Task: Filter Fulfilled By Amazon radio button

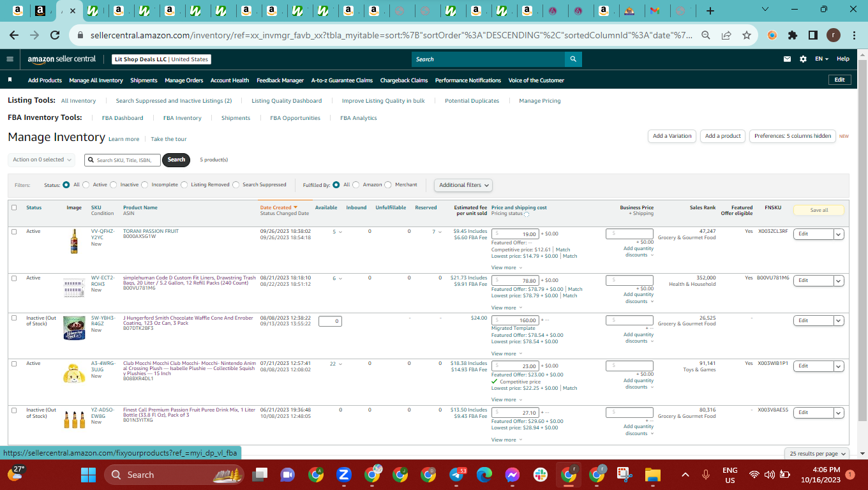Action: pos(356,185)
